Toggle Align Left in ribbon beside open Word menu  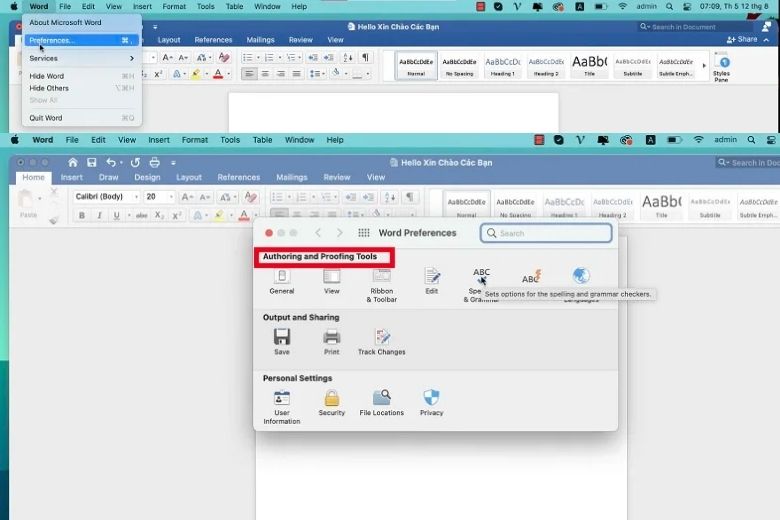pos(249,74)
